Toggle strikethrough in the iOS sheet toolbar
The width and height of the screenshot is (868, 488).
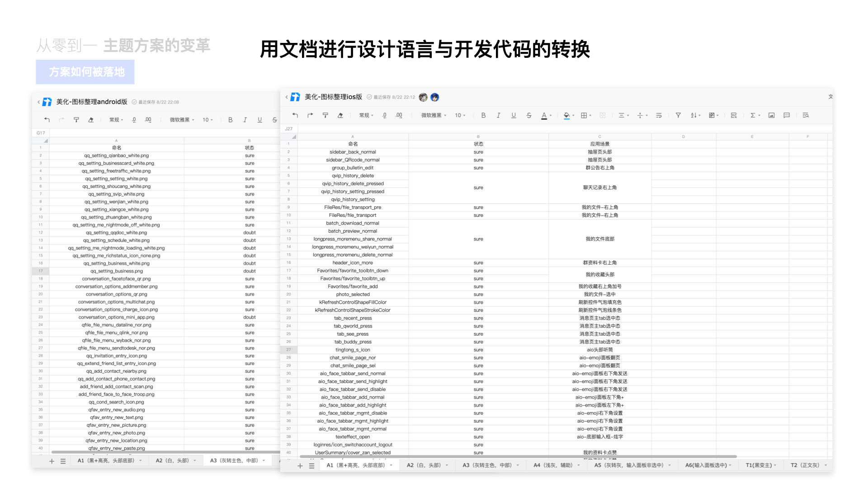[x=529, y=115]
